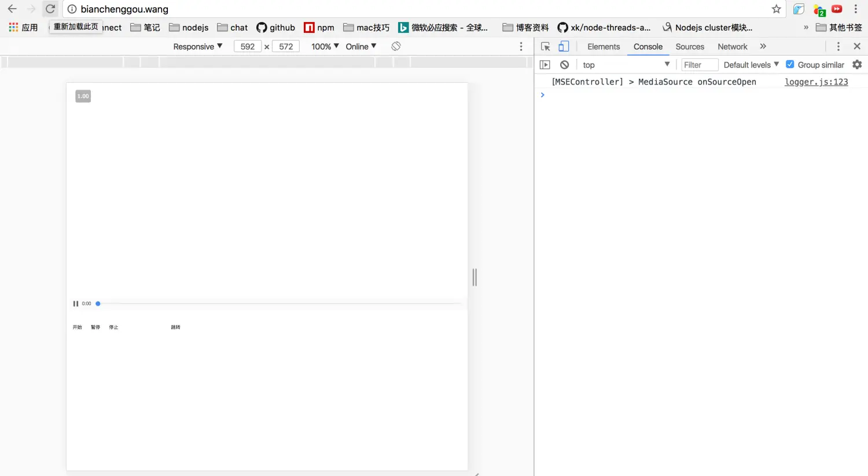
Task: Click the viewport width field 592
Action: tap(248, 46)
